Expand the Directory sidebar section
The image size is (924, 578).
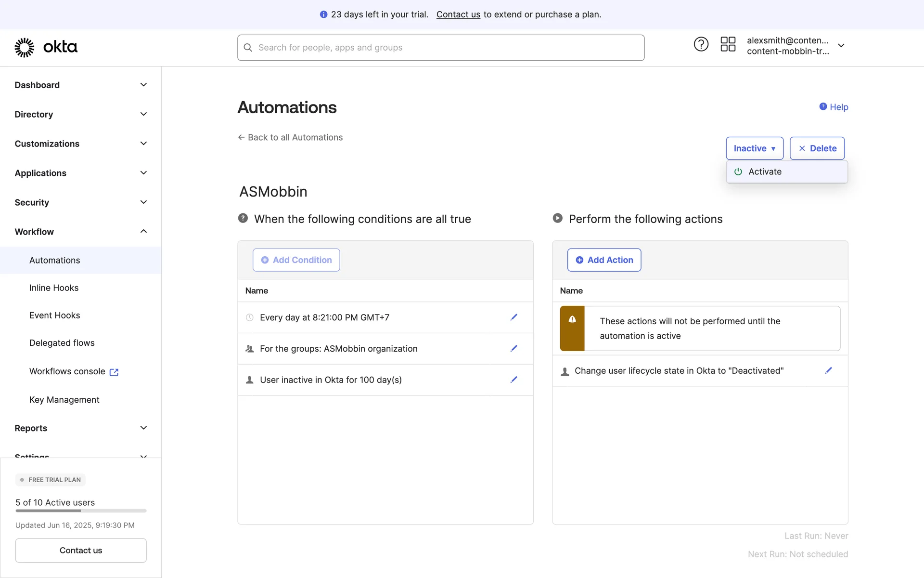point(143,114)
